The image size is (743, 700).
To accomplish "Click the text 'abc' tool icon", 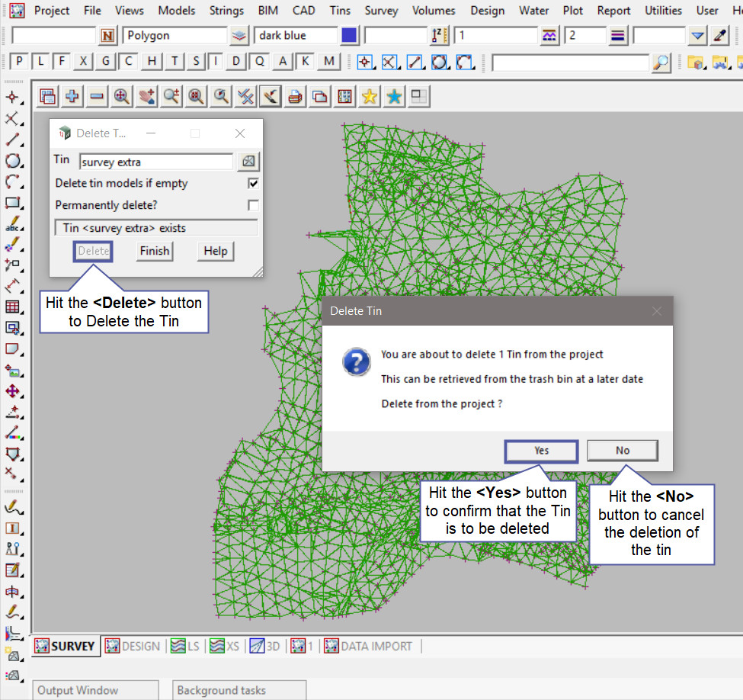I will [x=13, y=226].
